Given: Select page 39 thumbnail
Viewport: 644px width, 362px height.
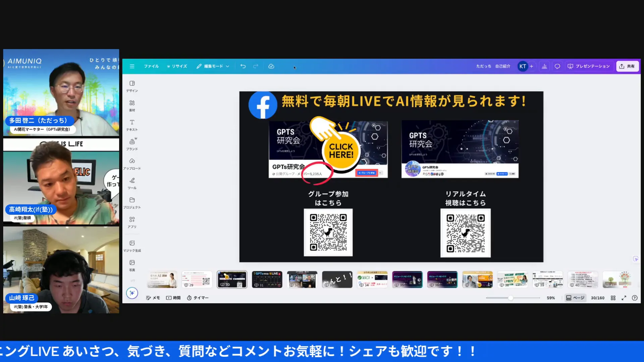Looking at the screenshot, I should point(547,280).
